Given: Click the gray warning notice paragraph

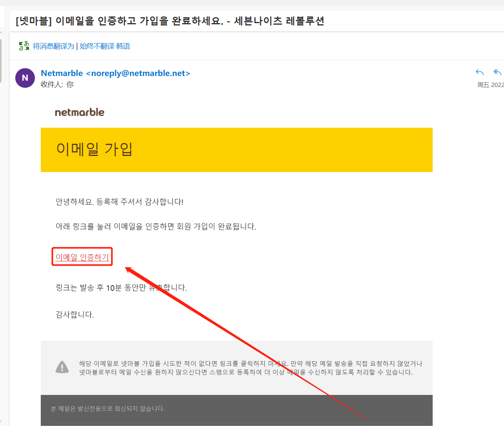Looking at the screenshot, I should coord(251,368).
